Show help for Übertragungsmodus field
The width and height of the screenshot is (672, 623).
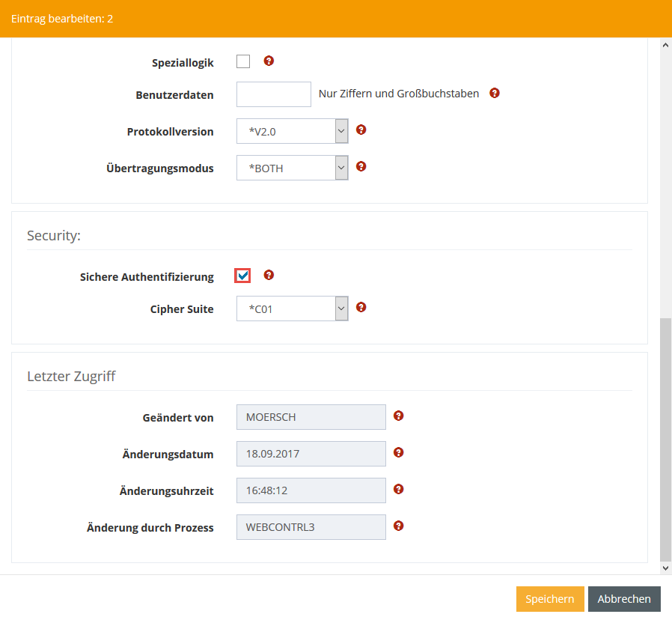(x=361, y=167)
